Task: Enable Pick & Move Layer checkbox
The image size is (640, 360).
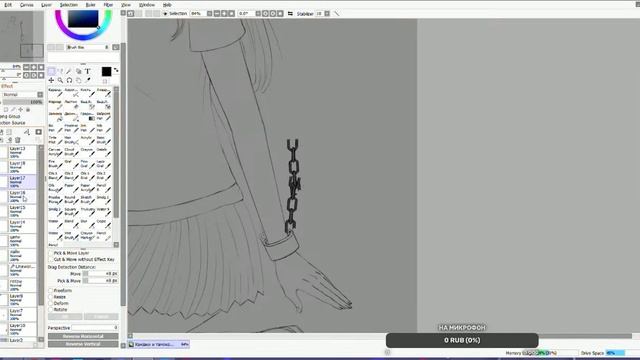Action: click(x=51, y=253)
